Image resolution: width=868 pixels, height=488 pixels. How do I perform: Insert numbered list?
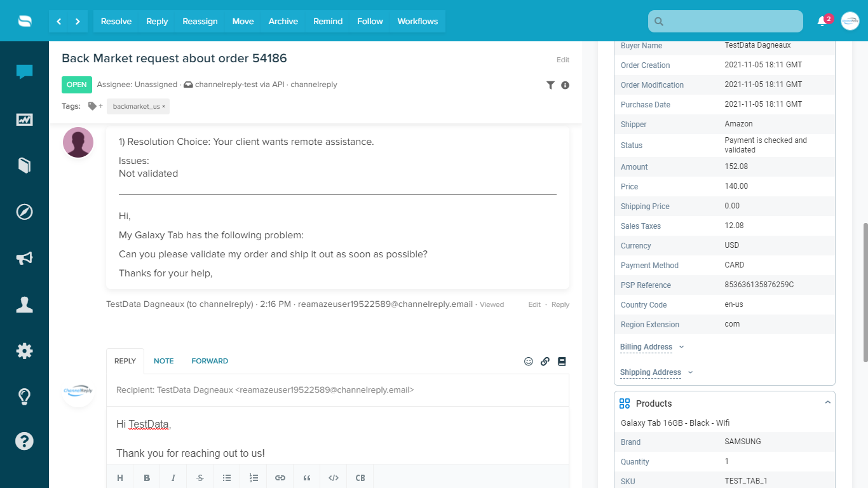tap(254, 478)
